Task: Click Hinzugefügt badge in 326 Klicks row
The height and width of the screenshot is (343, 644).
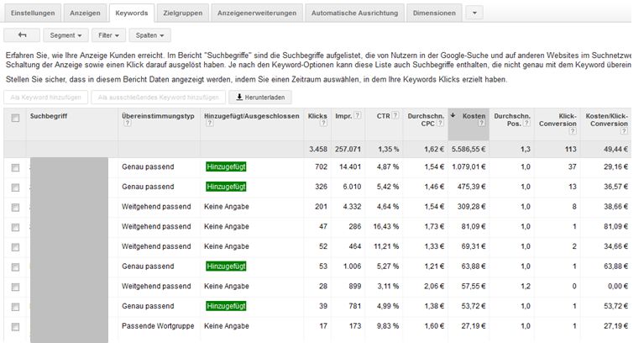Action: point(226,187)
